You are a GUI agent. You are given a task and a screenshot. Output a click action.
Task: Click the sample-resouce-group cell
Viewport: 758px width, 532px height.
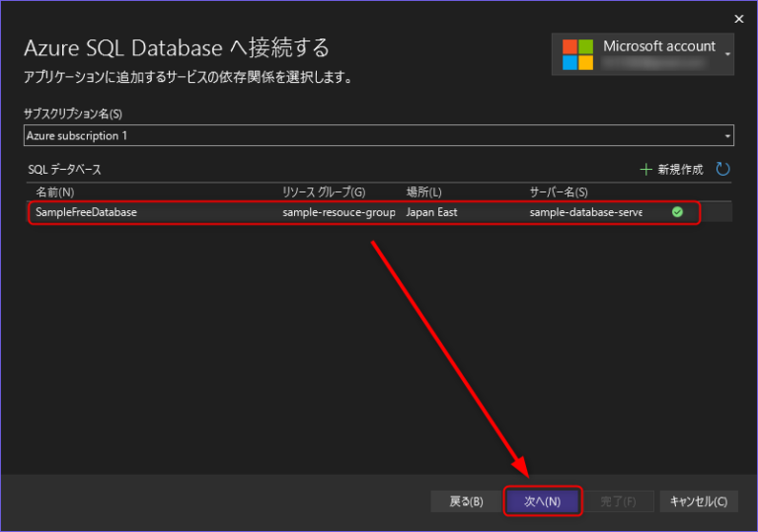pyautogui.click(x=339, y=212)
